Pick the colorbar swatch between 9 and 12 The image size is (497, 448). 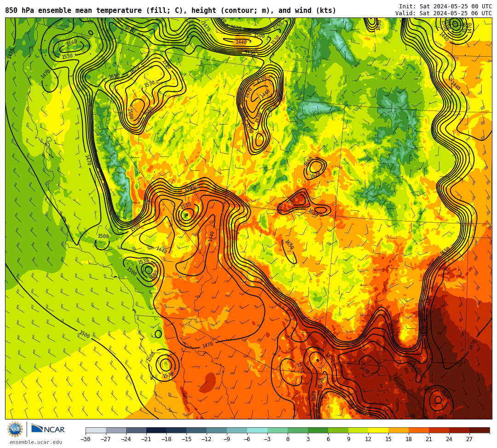click(358, 430)
